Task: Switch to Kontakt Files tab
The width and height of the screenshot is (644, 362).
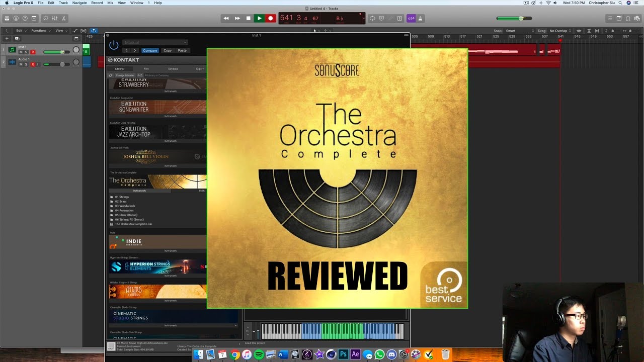Action: (146, 68)
